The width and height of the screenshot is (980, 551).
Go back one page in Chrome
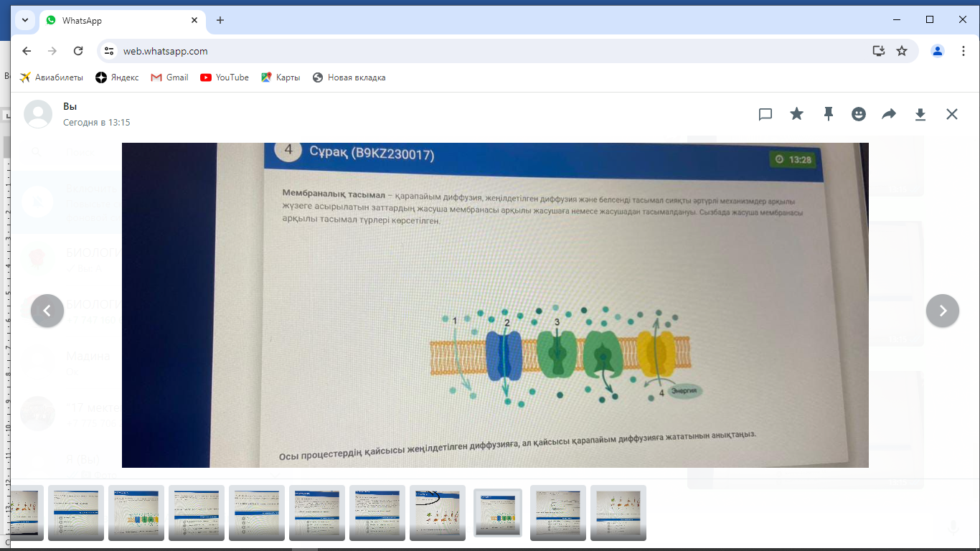coord(27,51)
